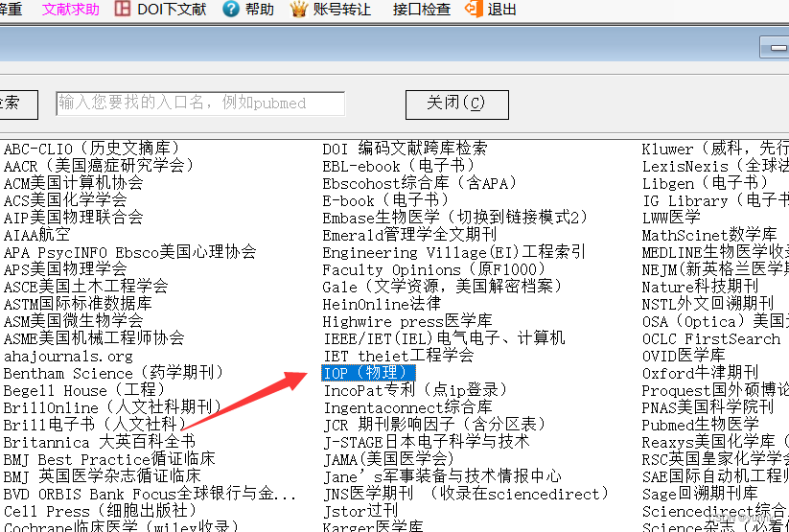Select Pubmed生物医学 entry
789x532 pixels.
[700, 425]
